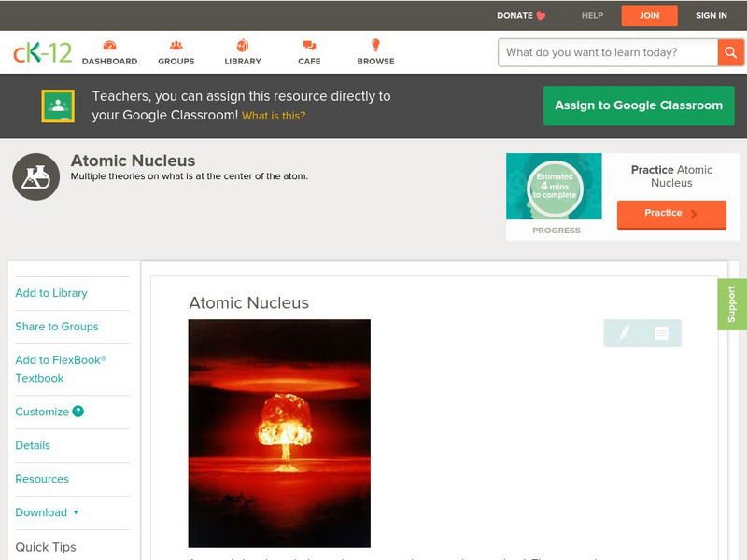Click the orange search magnifier icon
The width and height of the screenshot is (747, 560).
[732, 52]
